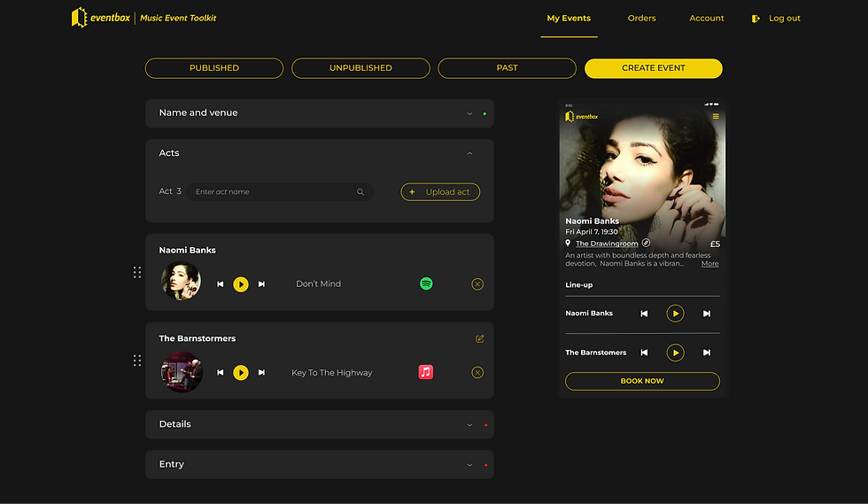Viewport: 868px width, 504px height.
Task: Open the Account page
Action: [x=707, y=19]
